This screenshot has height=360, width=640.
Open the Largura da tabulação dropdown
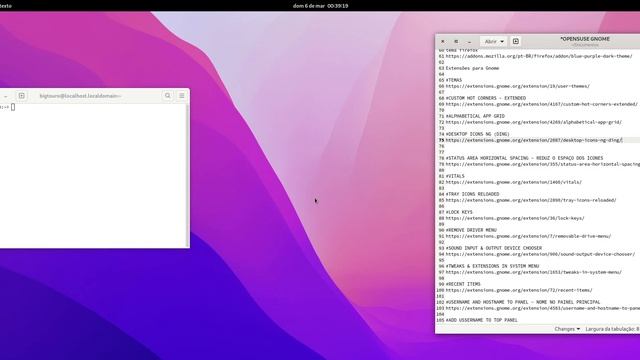click(x=612, y=329)
